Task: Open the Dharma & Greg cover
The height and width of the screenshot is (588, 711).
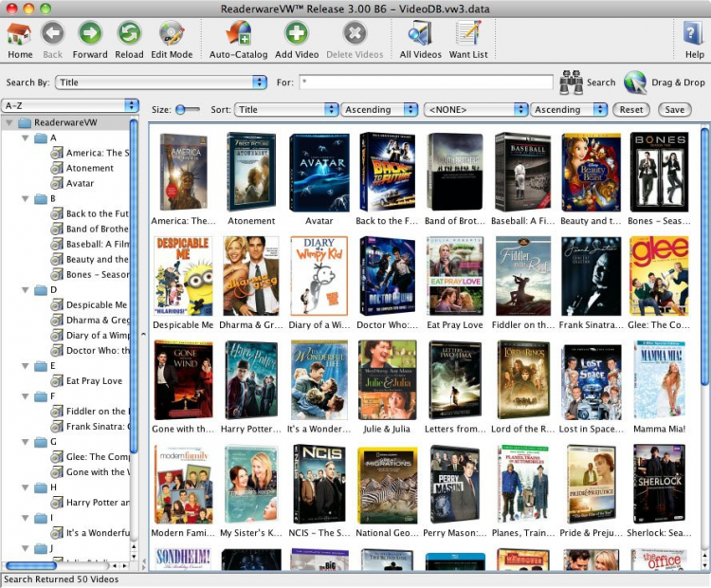Action: click(x=251, y=276)
